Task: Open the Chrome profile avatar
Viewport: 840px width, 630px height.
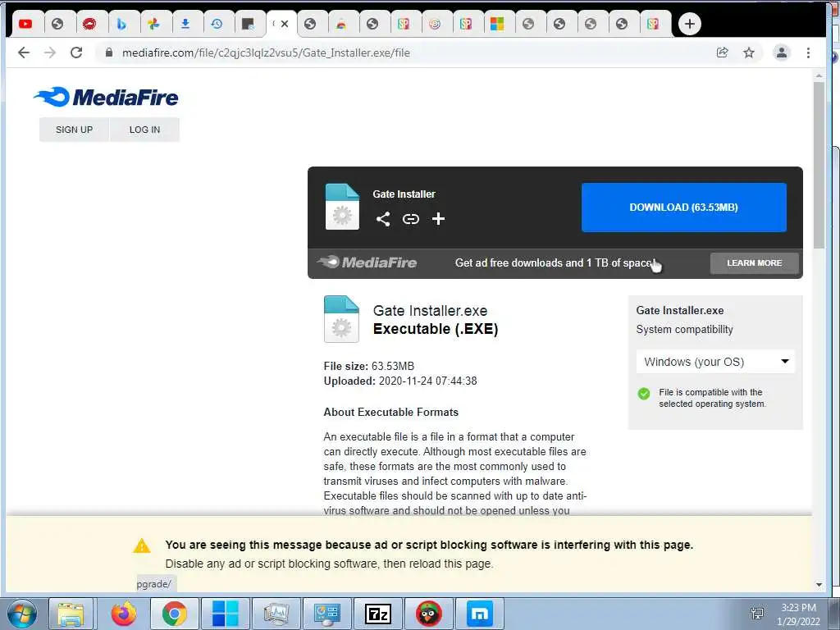Action: point(782,52)
